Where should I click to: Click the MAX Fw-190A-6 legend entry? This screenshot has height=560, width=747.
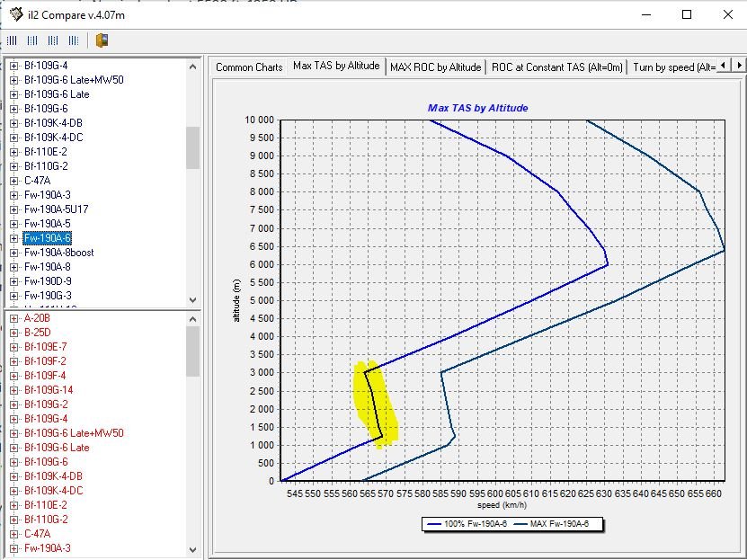(558, 524)
